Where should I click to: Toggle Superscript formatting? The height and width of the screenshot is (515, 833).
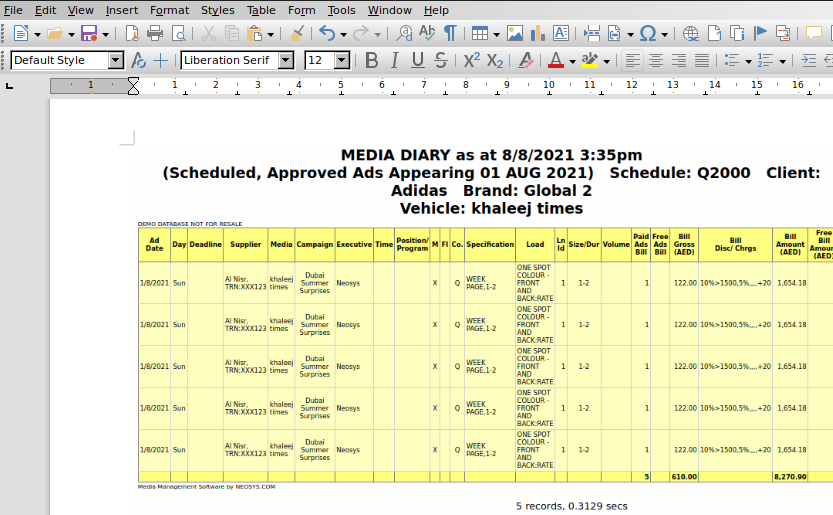click(471, 61)
